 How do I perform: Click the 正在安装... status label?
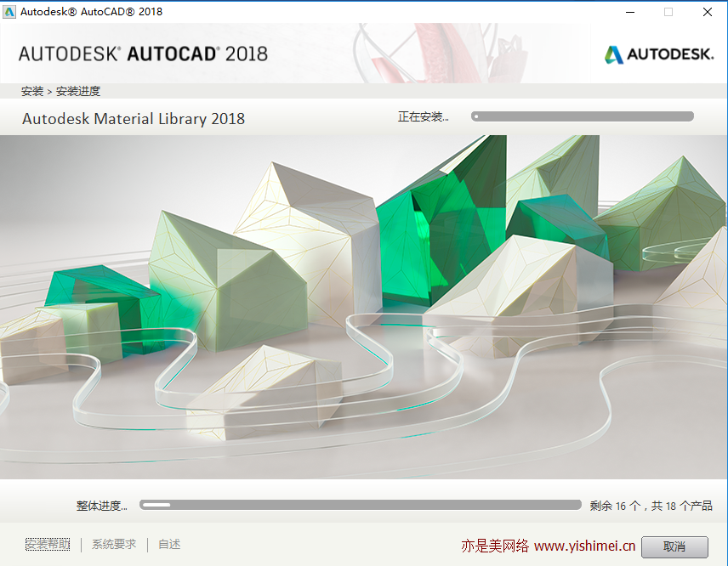(423, 117)
